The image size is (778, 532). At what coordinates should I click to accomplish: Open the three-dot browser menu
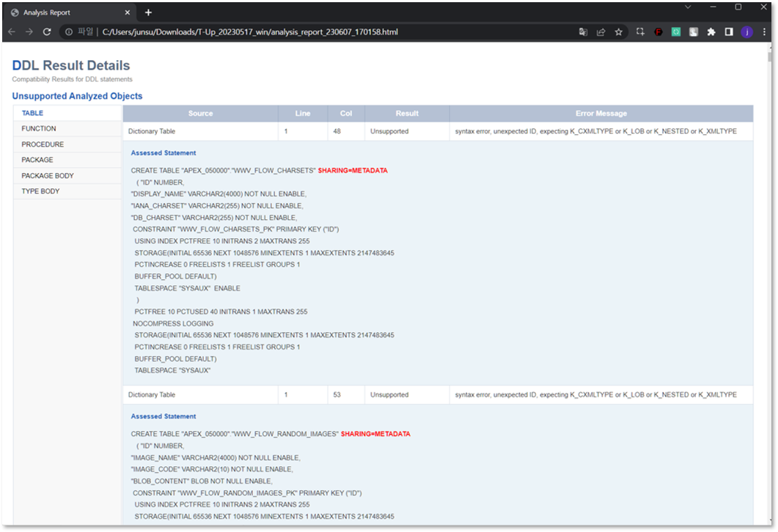[763, 32]
